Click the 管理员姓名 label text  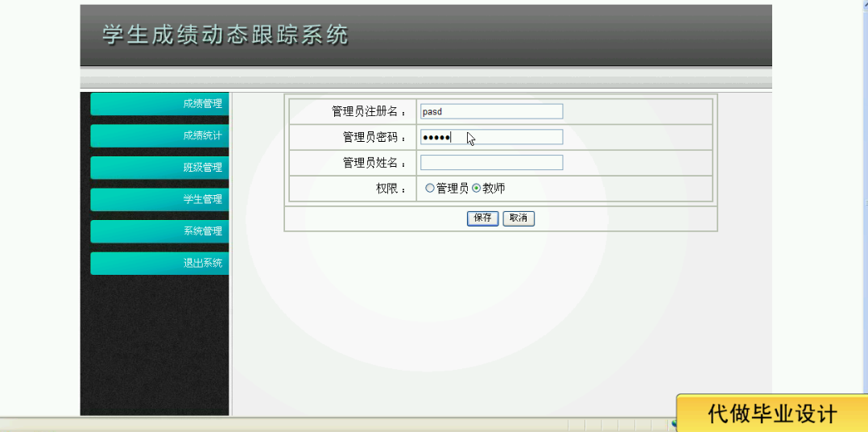[x=374, y=163]
